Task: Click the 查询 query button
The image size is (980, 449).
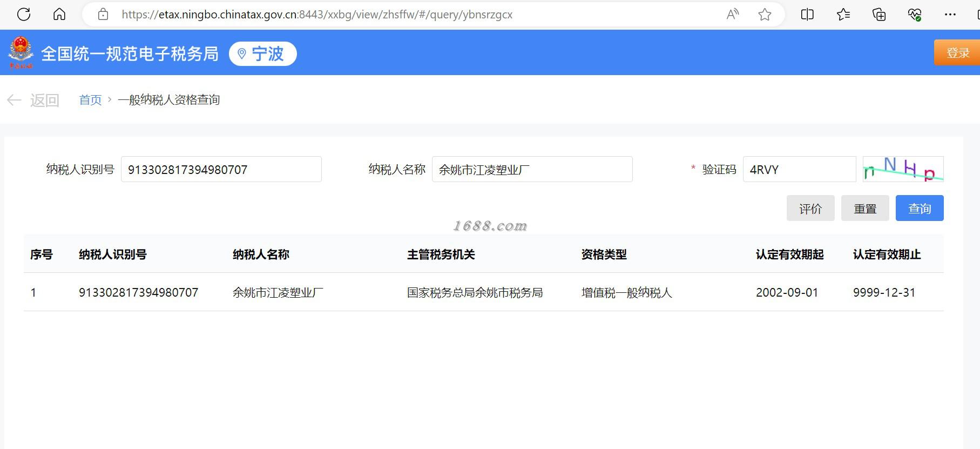Action: tap(920, 208)
